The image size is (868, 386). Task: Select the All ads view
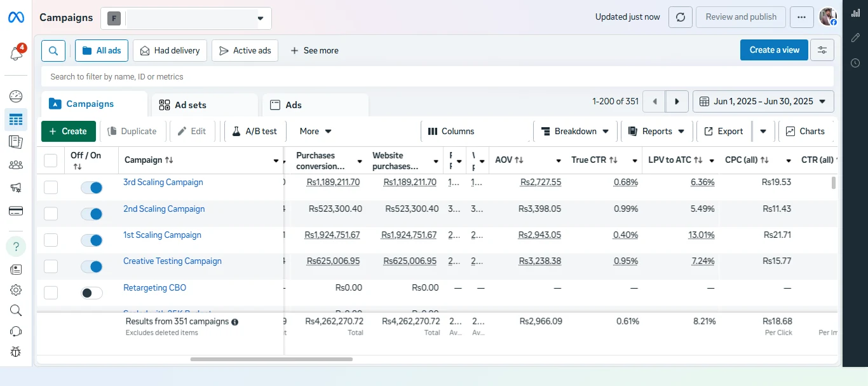(x=102, y=50)
